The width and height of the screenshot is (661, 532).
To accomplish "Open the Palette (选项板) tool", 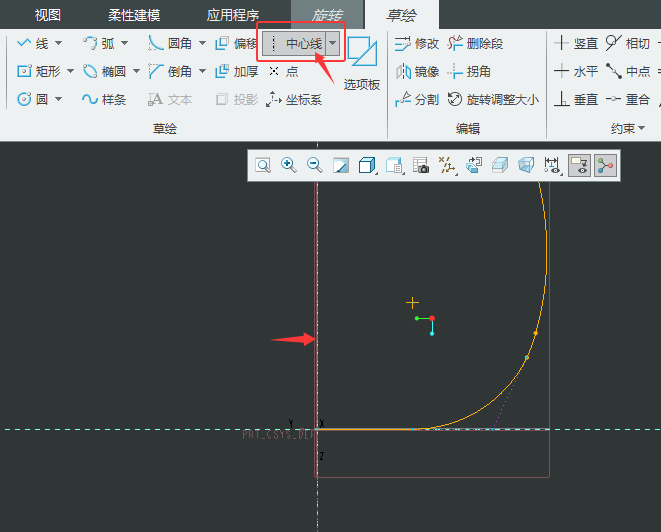I will [x=362, y=63].
